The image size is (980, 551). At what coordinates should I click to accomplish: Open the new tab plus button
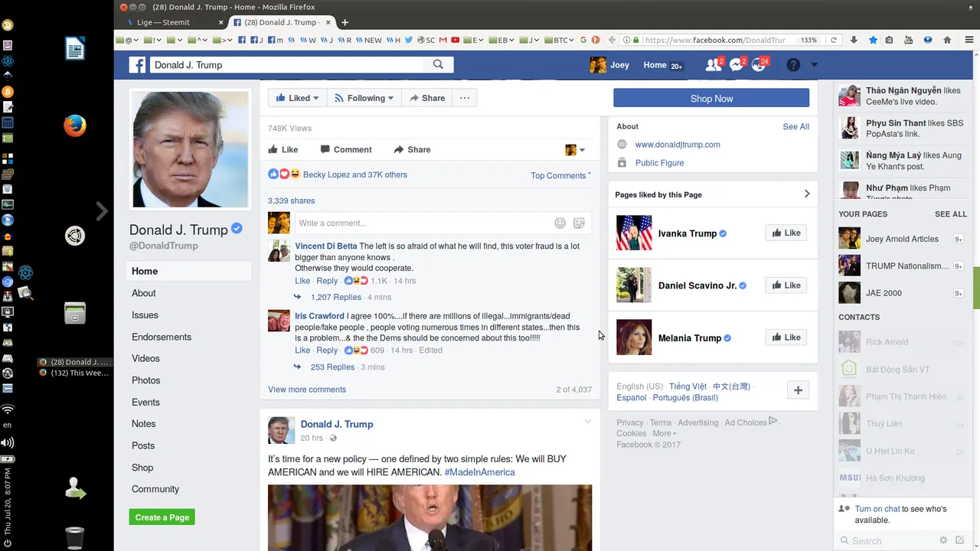[345, 22]
